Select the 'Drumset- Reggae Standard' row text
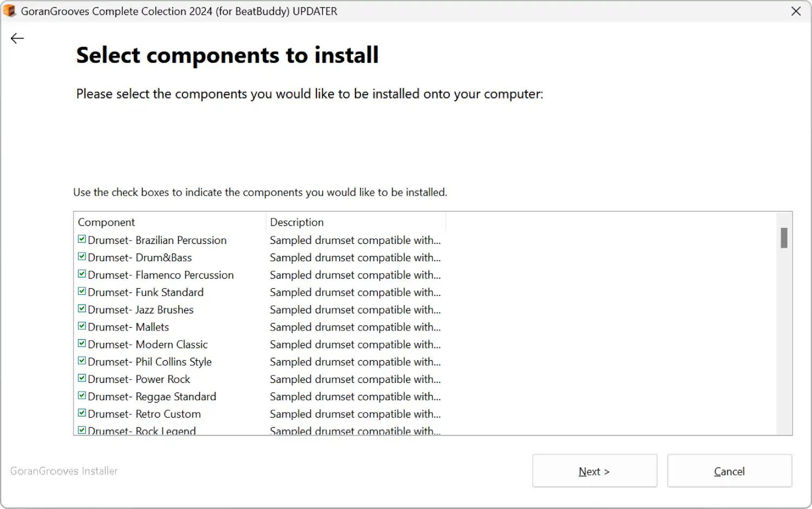The width and height of the screenshot is (812, 509). pos(152,396)
